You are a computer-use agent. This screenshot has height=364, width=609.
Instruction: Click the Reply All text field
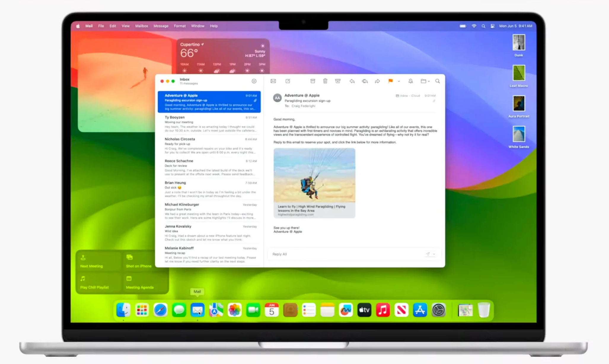tap(341, 254)
